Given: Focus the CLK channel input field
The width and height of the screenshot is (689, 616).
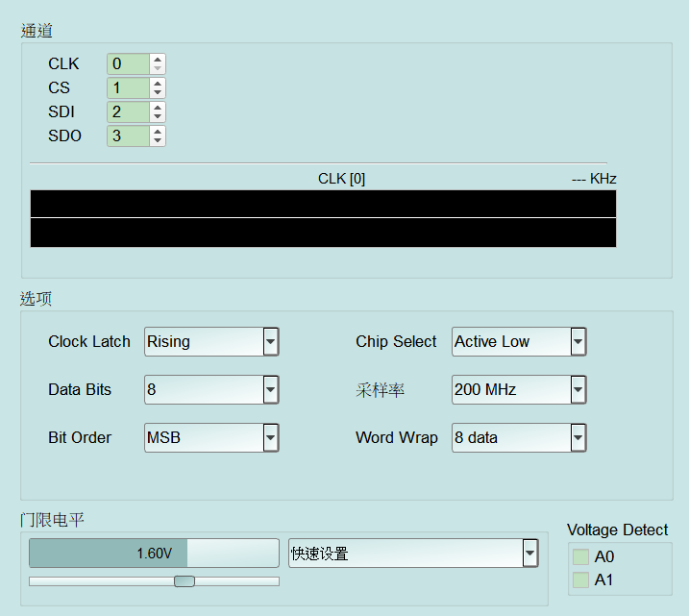Looking at the screenshot, I should 129,63.
